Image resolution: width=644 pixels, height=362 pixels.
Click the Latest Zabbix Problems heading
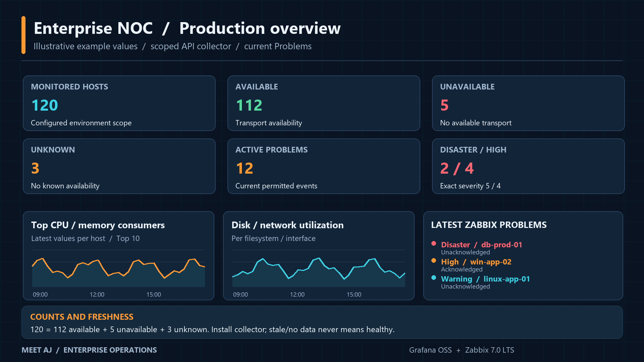pyautogui.click(x=489, y=225)
